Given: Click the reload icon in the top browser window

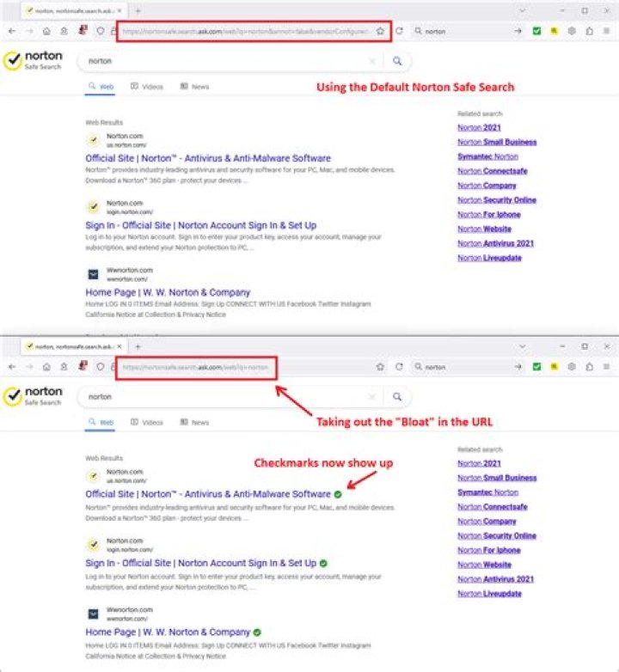Looking at the screenshot, I should (x=399, y=31).
